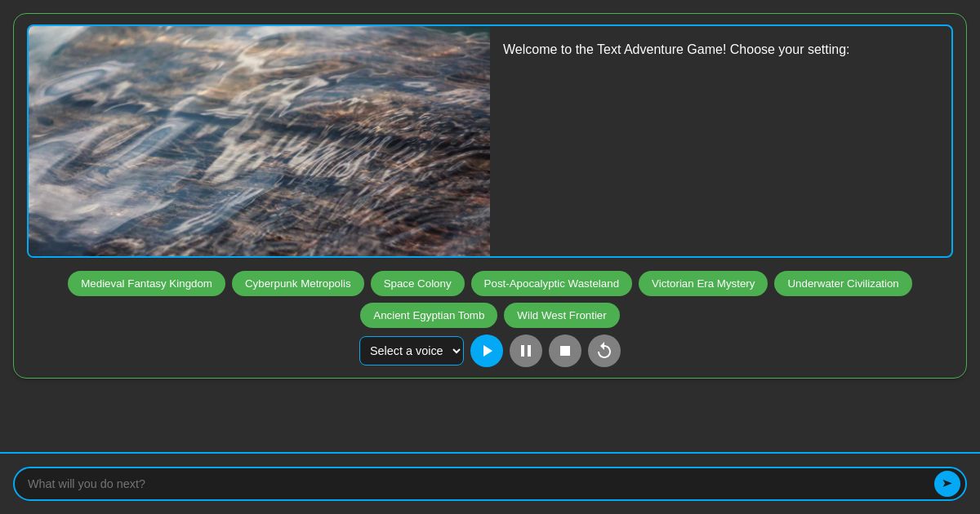The width and height of the screenshot is (980, 514).
Task: Explore the Ancient Egyptian Tomb setting
Action: click(429, 315)
